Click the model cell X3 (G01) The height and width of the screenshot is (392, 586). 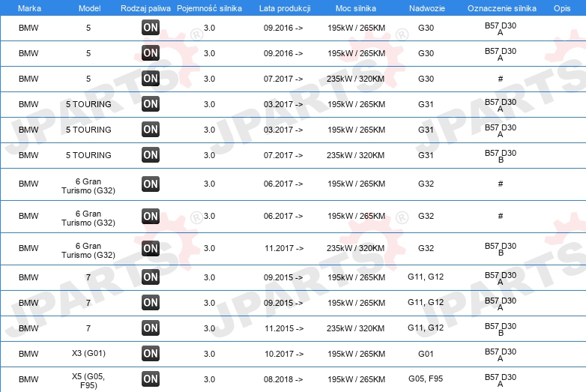(x=88, y=353)
